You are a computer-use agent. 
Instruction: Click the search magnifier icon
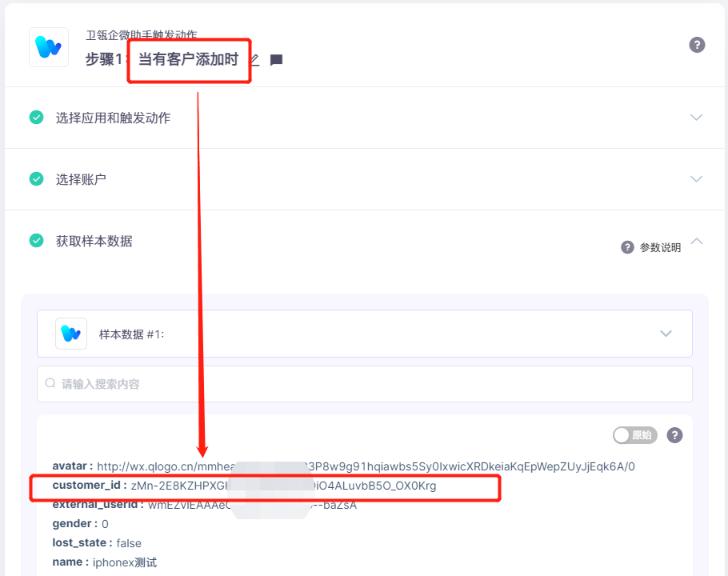coord(50,383)
